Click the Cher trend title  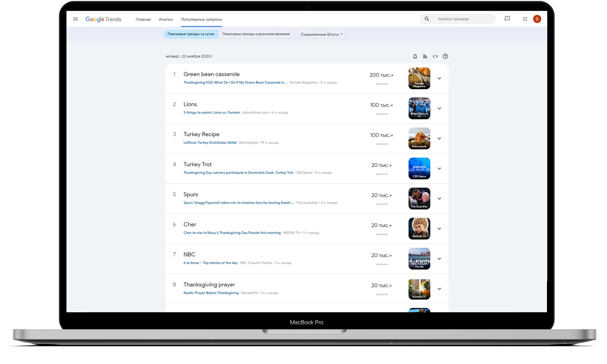[190, 224]
